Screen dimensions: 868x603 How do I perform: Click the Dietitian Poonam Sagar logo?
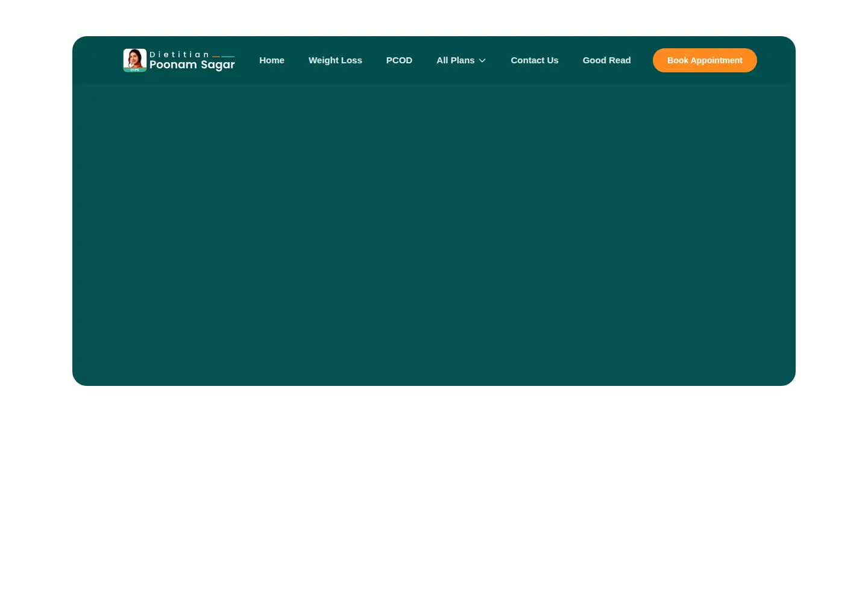179,60
